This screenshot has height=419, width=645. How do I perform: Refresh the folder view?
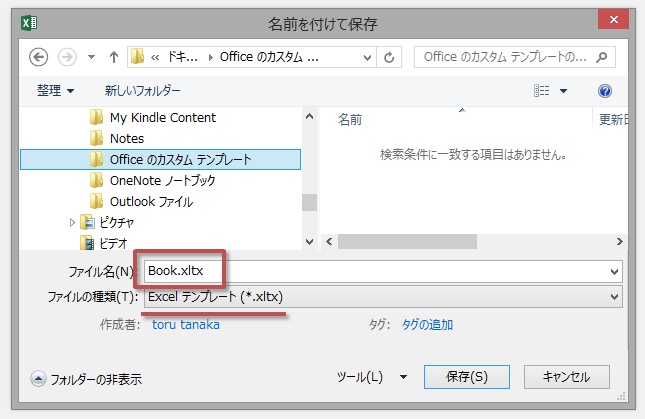389,58
